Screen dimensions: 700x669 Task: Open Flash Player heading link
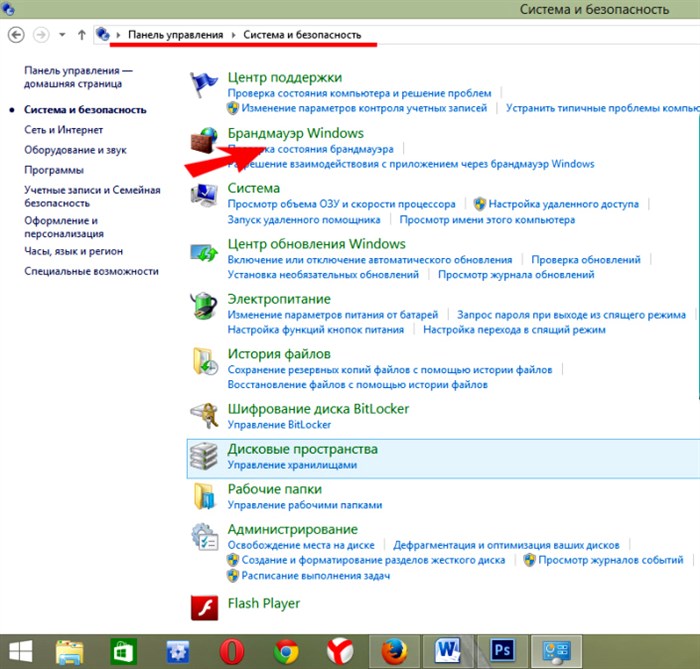pos(264,603)
